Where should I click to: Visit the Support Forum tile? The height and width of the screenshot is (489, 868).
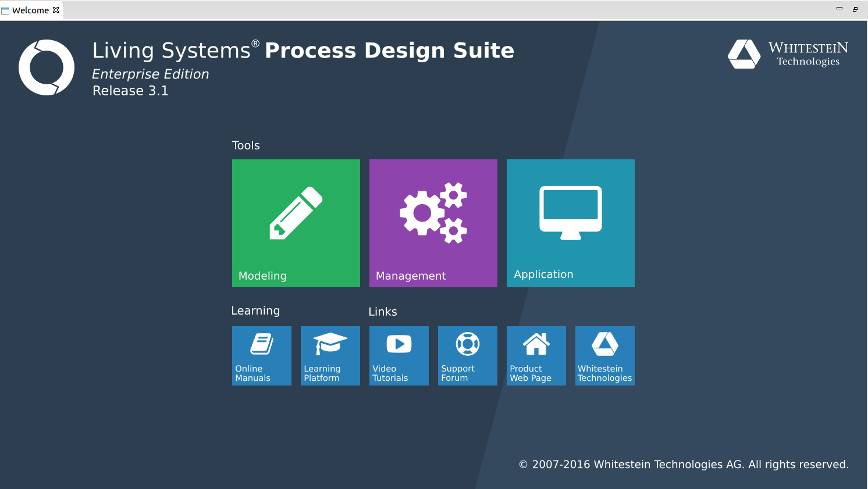[468, 356]
